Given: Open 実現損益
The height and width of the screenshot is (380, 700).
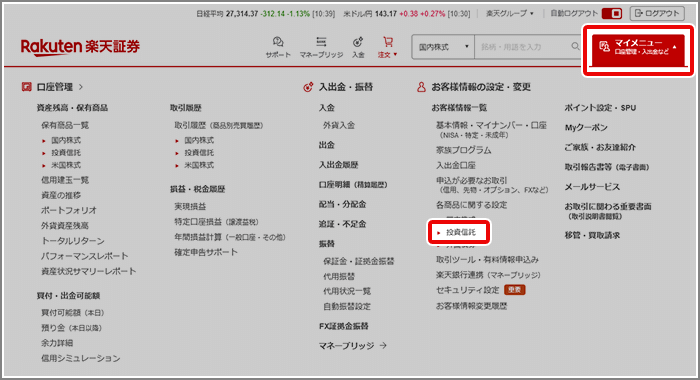Looking at the screenshot, I should tap(190, 206).
